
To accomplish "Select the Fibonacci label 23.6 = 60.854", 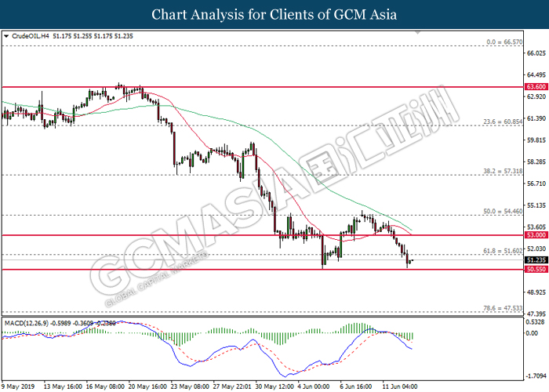I will pyautogui.click(x=503, y=122).
